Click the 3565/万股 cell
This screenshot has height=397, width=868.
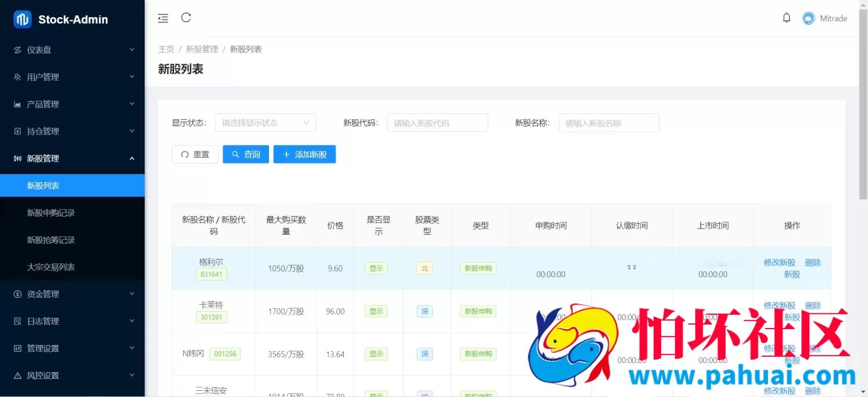pos(286,355)
